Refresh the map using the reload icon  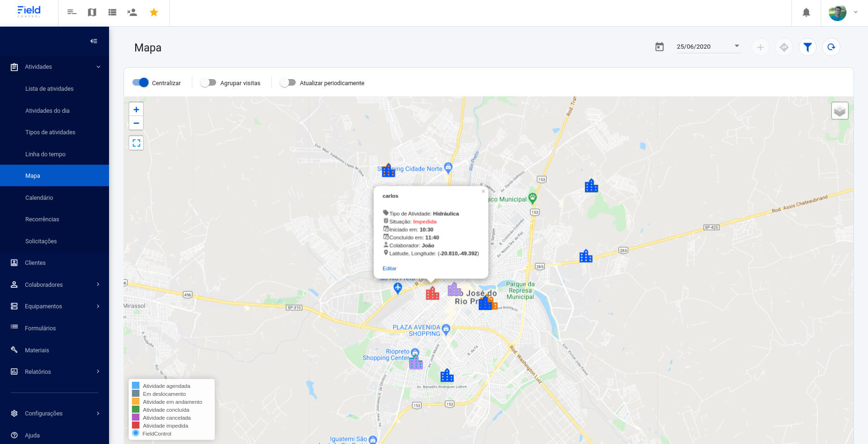pos(831,47)
